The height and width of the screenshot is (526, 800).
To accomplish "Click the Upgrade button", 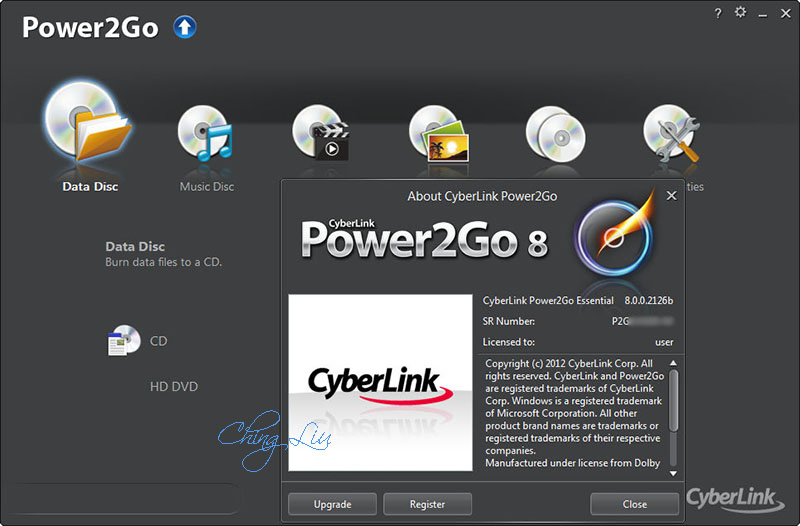I will point(332,504).
